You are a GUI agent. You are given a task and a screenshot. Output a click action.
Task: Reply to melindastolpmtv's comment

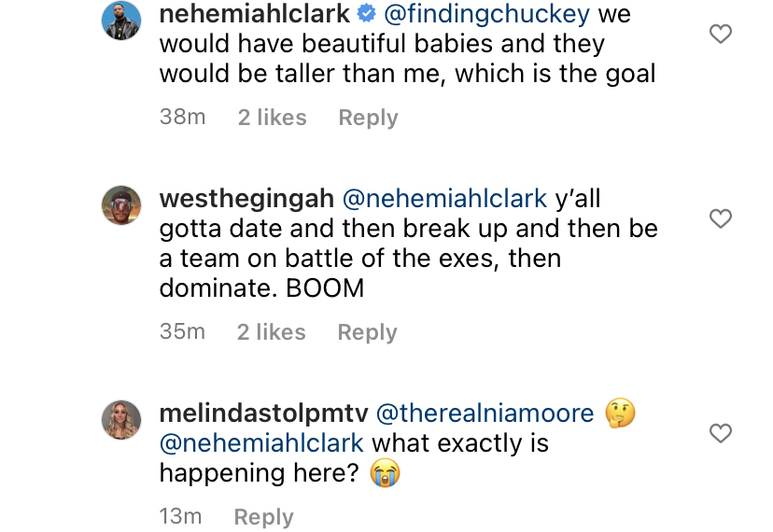coord(264,516)
